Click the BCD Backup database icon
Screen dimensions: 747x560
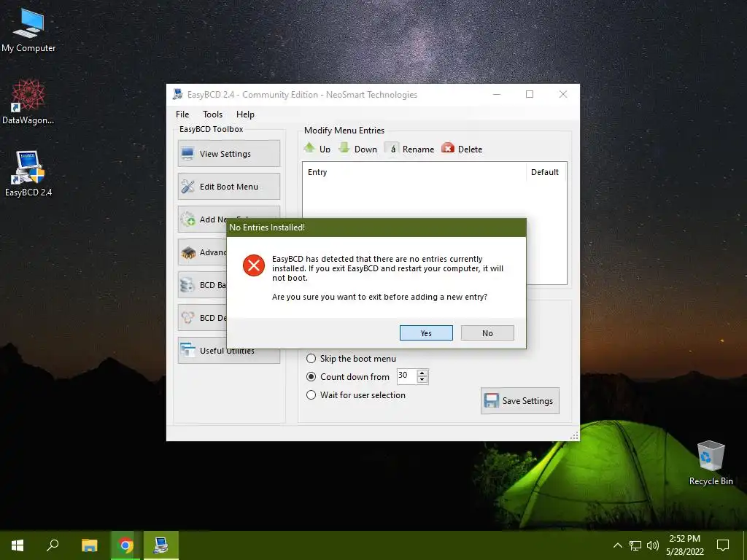187,285
